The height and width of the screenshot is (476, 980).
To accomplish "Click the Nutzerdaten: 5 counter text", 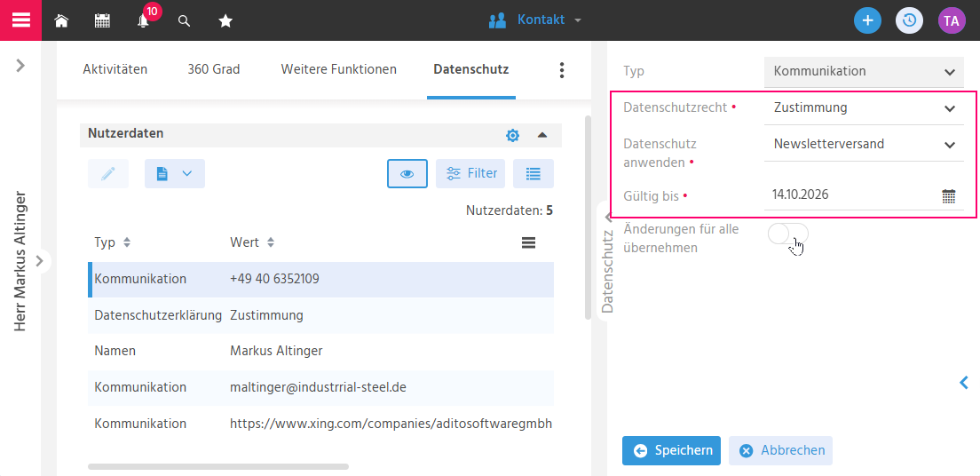I will click(x=510, y=210).
